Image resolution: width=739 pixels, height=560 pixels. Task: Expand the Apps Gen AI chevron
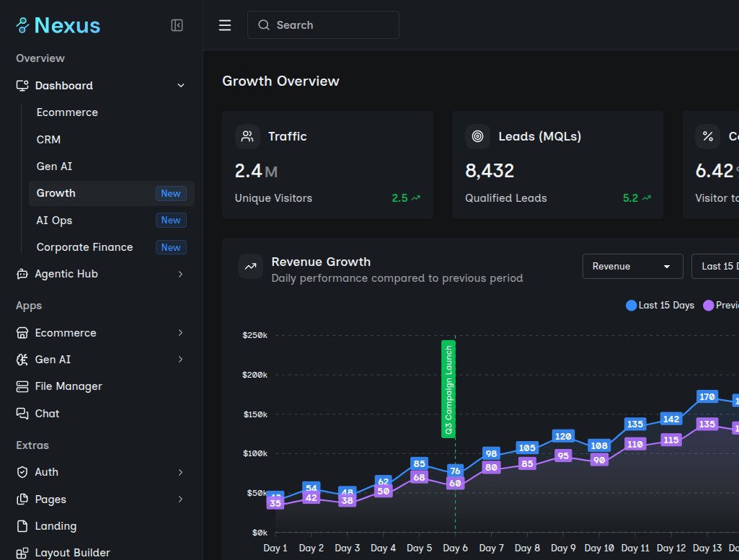pos(180,360)
